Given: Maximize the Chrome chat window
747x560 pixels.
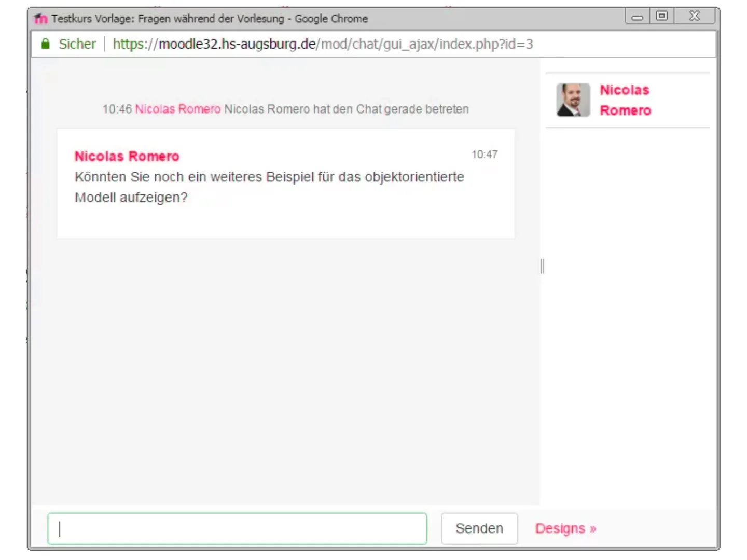Looking at the screenshot, I should (662, 16).
